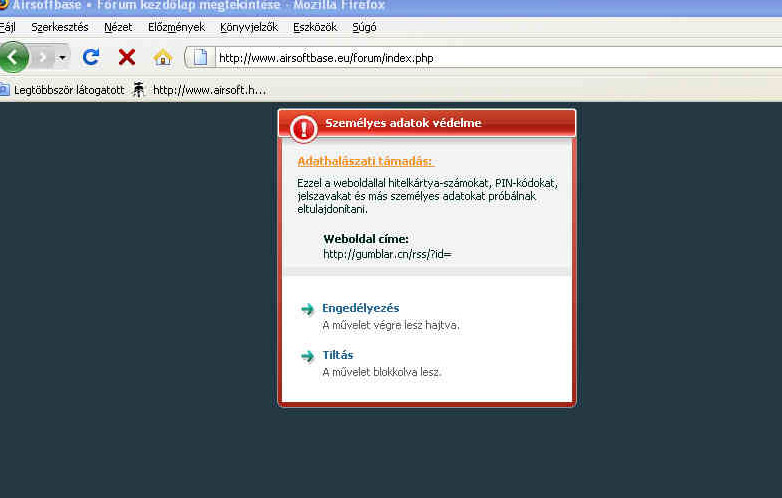The width and height of the screenshot is (782, 498).
Task: Open the Fájl menu
Action: 7,27
